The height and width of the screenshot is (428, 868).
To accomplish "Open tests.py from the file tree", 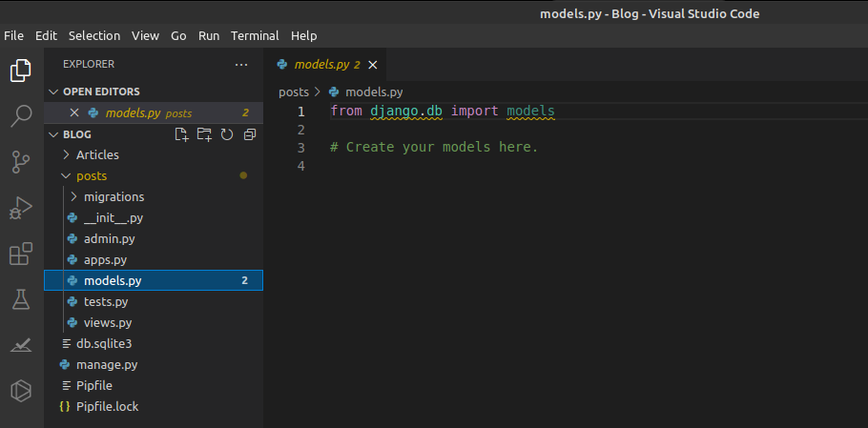I will pos(106,302).
